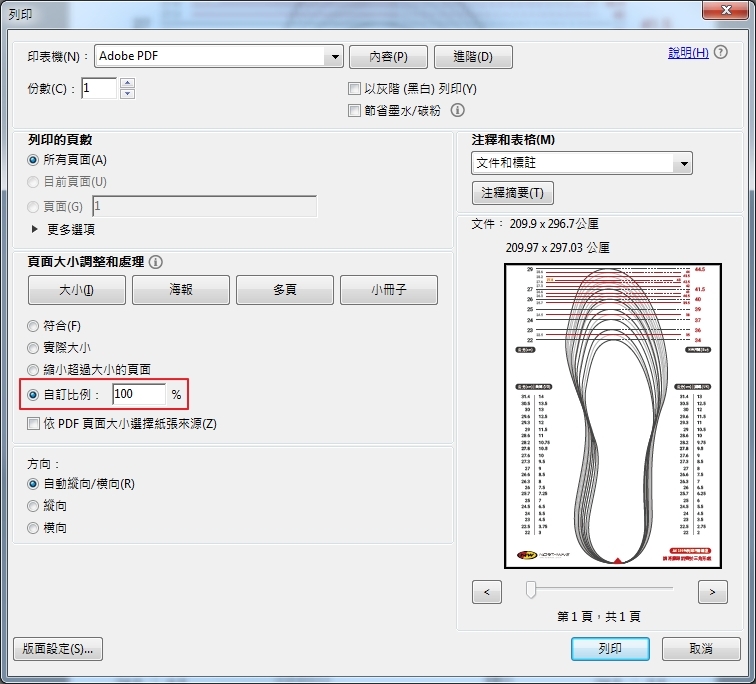
Task: Click the page preview slider handle
Action: click(x=531, y=590)
